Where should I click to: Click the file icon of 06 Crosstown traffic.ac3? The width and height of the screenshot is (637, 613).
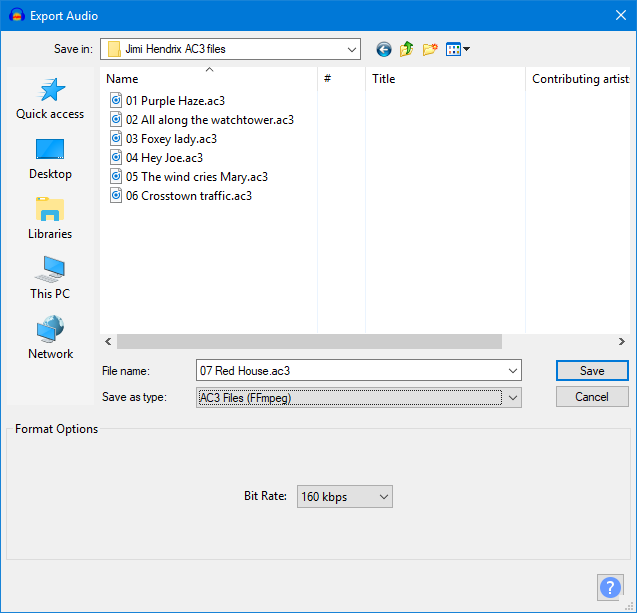(116, 196)
